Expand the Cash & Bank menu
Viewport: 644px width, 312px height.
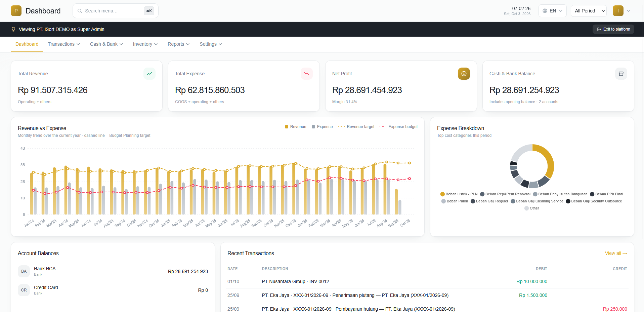(106, 44)
